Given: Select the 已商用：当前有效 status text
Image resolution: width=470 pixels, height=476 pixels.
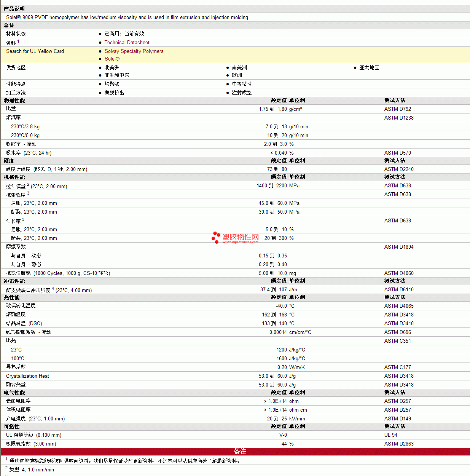Looking at the screenshot, I should (124, 34).
